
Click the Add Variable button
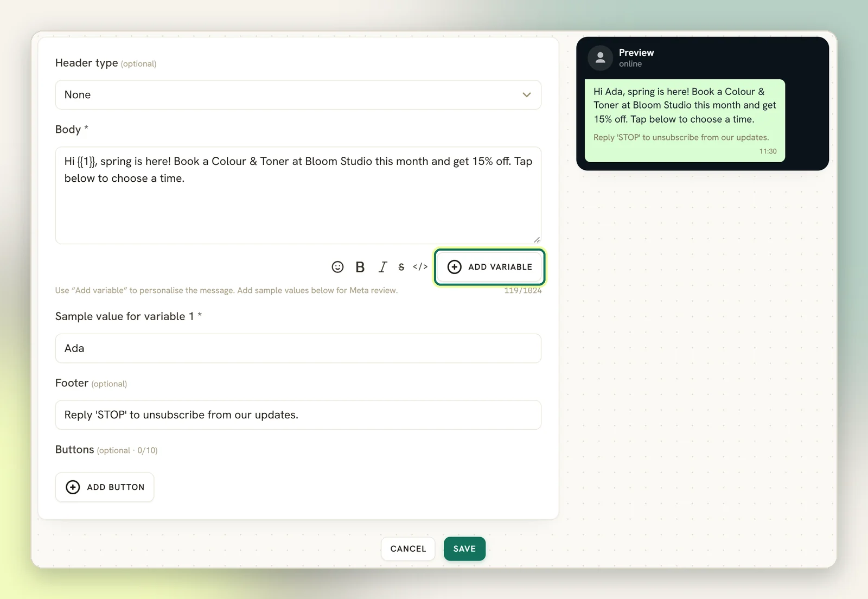click(x=489, y=267)
